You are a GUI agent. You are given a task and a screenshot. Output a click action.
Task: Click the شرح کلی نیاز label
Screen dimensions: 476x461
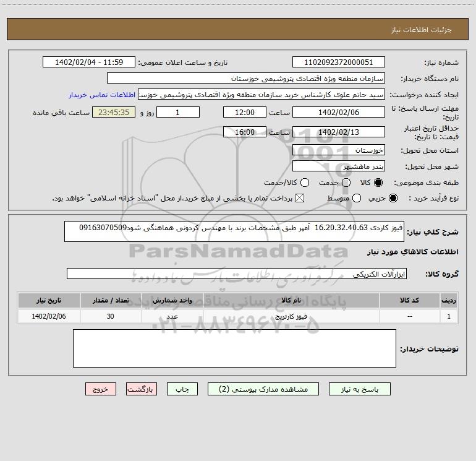tap(433, 232)
